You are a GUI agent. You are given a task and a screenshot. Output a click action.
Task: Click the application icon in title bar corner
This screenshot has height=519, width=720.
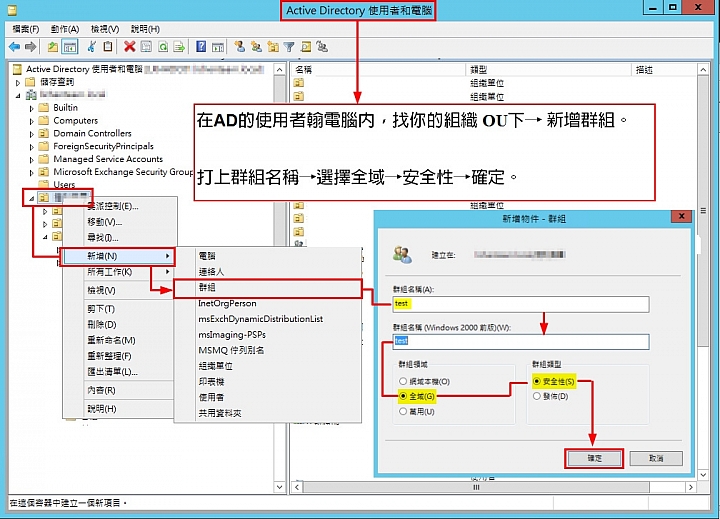[12, 9]
